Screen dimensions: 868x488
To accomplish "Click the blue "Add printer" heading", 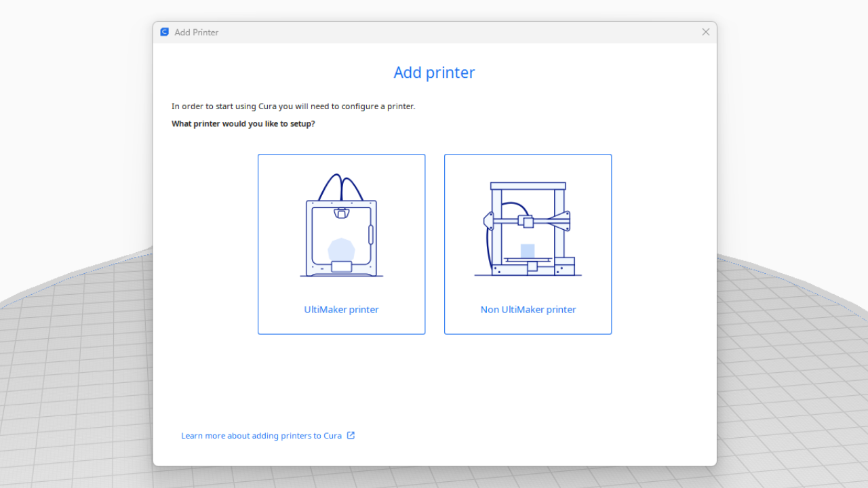I will 434,73.
